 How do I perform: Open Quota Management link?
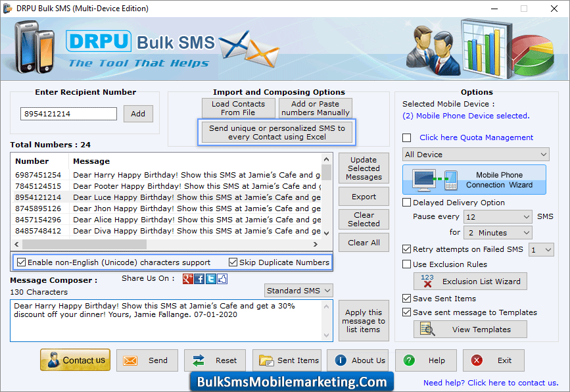pyautogui.click(x=476, y=137)
